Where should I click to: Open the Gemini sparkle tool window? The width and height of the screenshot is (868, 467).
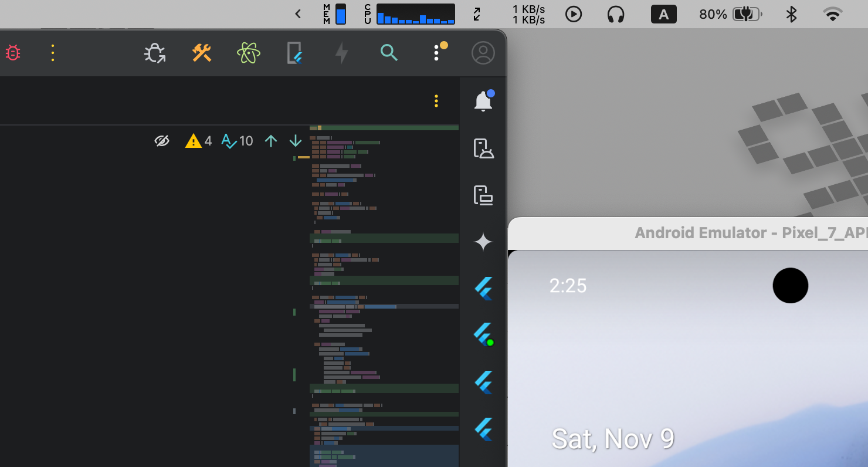click(483, 242)
